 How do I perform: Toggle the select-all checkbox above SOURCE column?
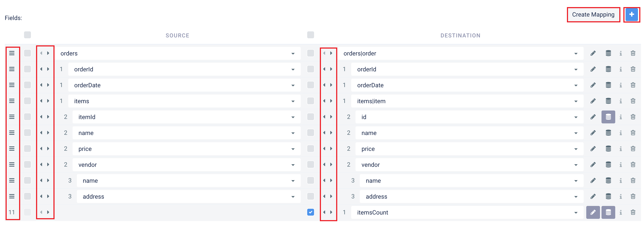27,35
